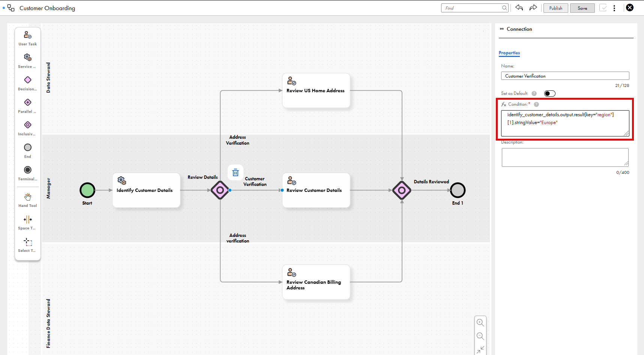The height and width of the screenshot is (355, 644).
Task: Select the Inclusive gateway palette tool
Action: coord(28,128)
